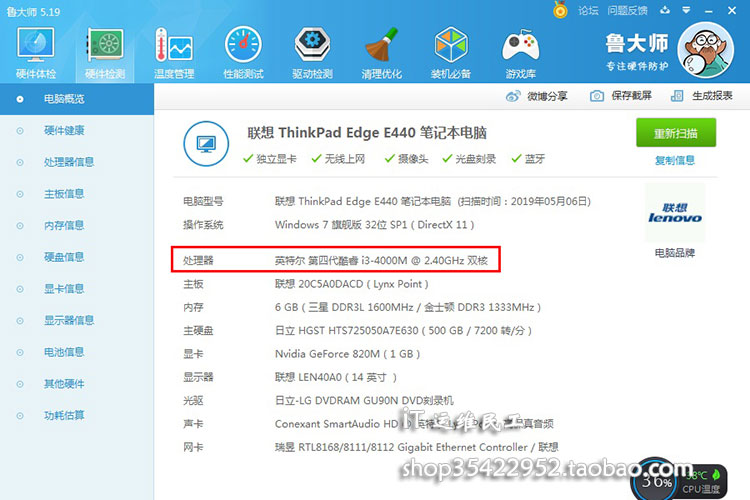Screen dimensions: 750x500
Task: Open 硬件体检 hardware checkup icon
Action: tap(36, 53)
